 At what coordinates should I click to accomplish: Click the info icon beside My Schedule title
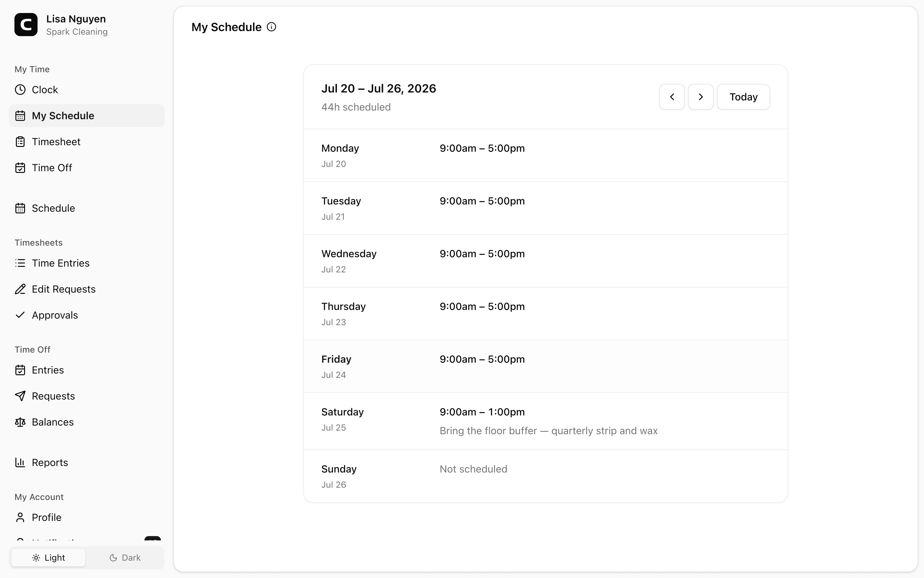pyautogui.click(x=271, y=27)
